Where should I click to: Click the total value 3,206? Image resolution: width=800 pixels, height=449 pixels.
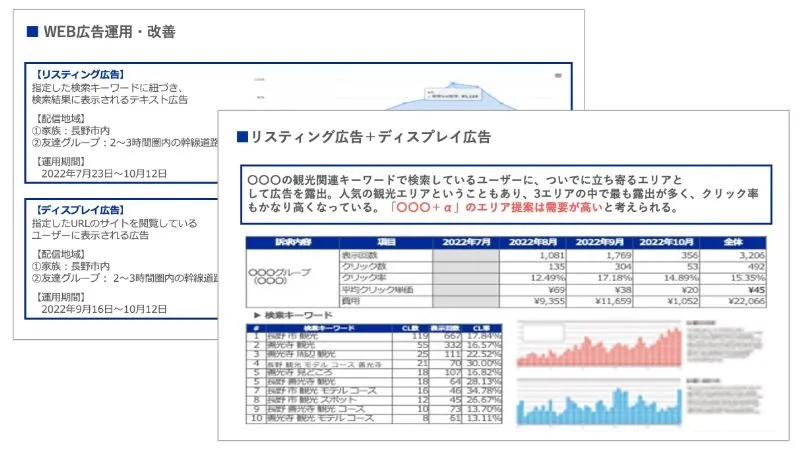(x=752, y=255)
